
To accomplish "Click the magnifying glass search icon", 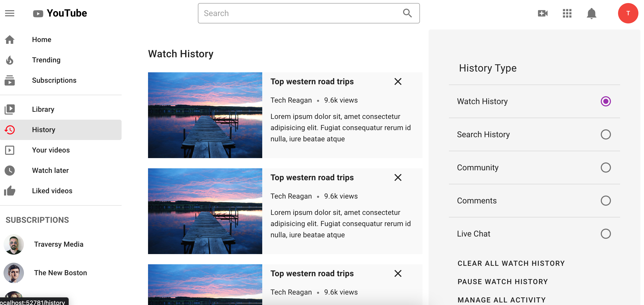I will 407,13.
